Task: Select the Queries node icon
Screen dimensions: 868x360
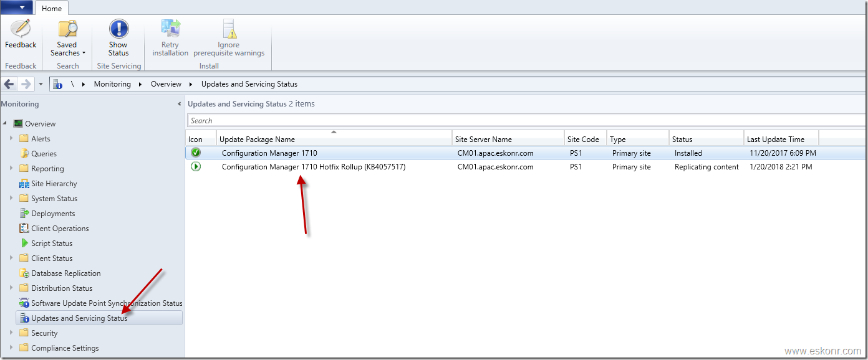Action: [x=24, y=153]
